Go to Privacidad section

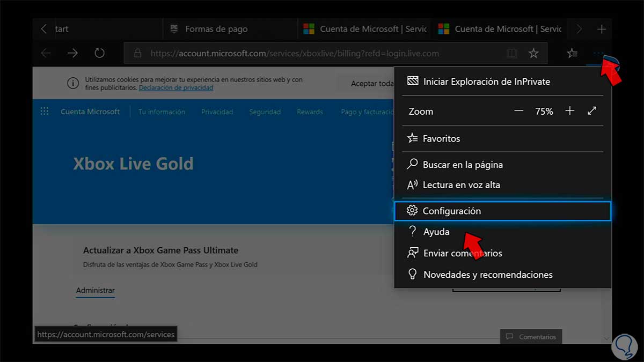[x=217, y=112]
